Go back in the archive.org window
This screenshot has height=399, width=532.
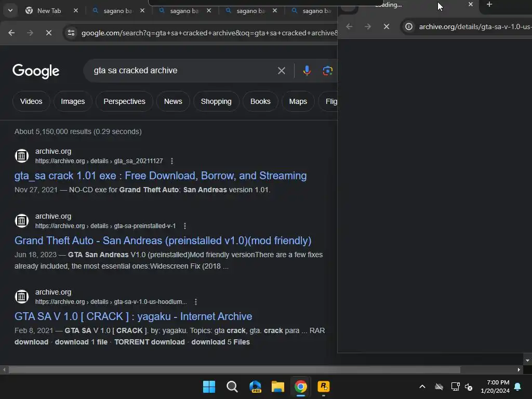pyautogui.click(x=349, y=26)
